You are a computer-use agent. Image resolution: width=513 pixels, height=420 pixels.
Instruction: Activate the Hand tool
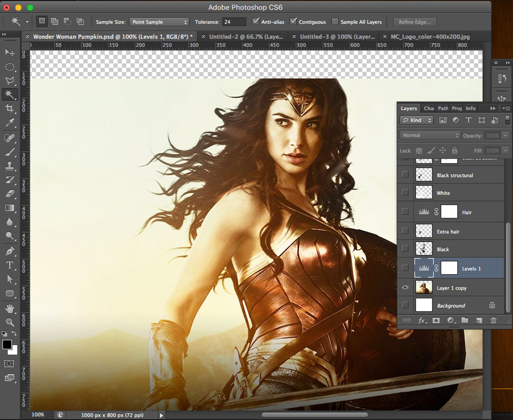(x=10, y=309)
